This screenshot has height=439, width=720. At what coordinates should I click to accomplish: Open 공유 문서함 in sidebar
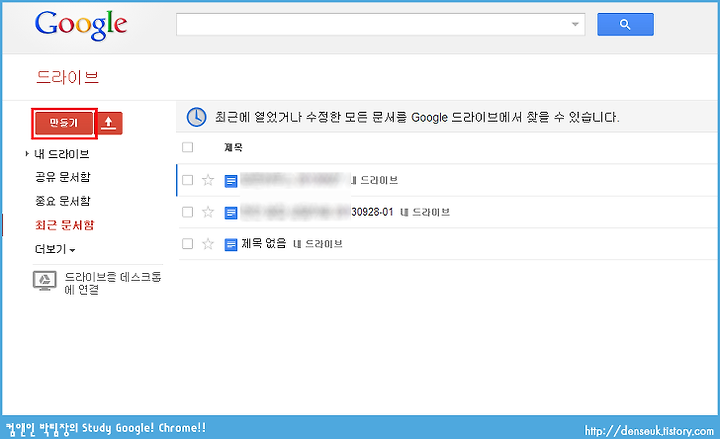63,177
